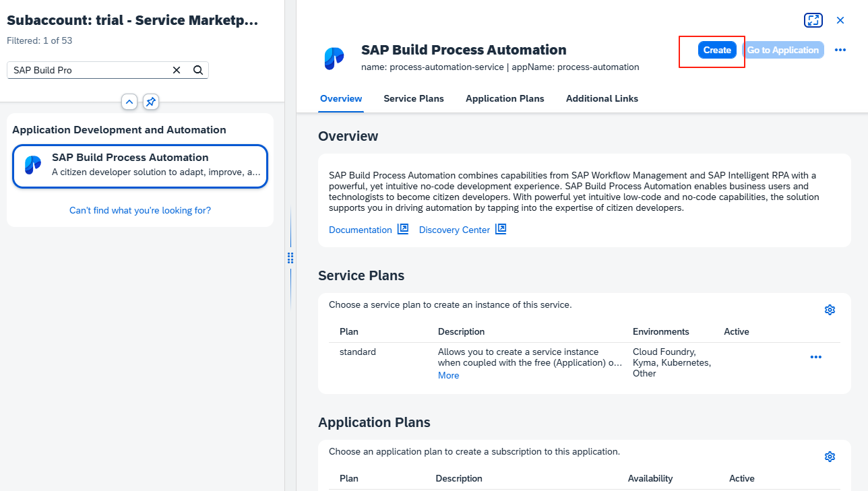Open actions menu for standard plan
The width and height of the screenshot is (868, 491).
click(815, 357)
